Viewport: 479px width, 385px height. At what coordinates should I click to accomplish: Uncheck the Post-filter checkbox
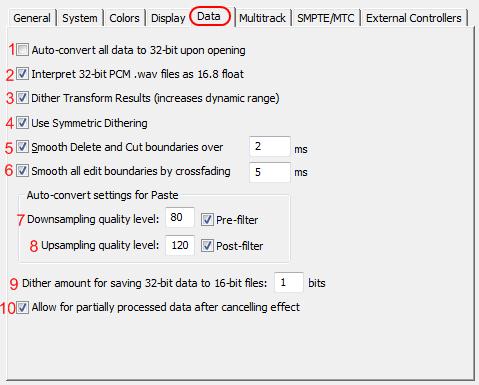[x=207, y=246]
